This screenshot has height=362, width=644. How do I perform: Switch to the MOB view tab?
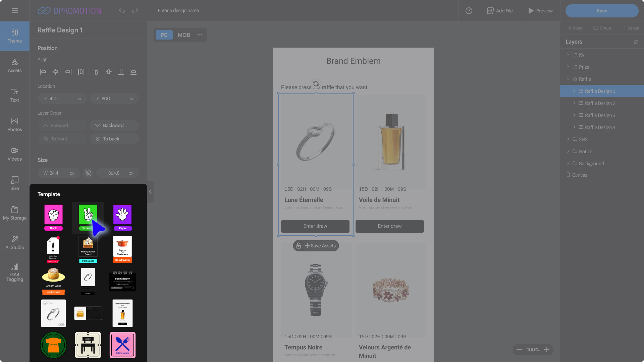tap(184, 35)
